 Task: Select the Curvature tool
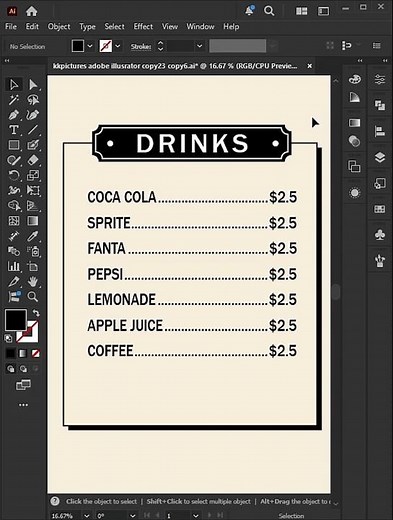coord(33,115)
